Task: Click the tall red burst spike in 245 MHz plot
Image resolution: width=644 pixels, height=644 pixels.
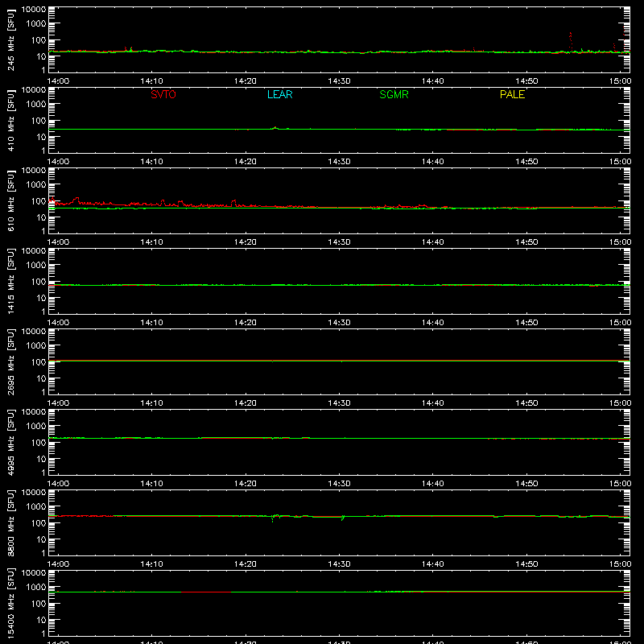Action: (x=571, y=41)
